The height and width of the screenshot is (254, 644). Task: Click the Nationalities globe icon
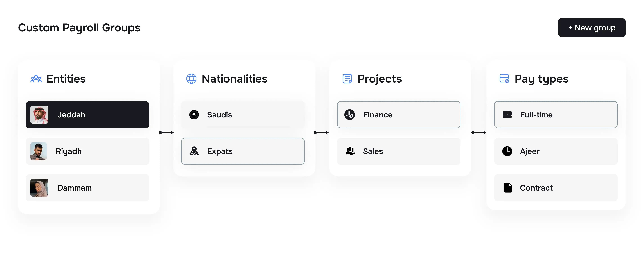click(191, 79)
